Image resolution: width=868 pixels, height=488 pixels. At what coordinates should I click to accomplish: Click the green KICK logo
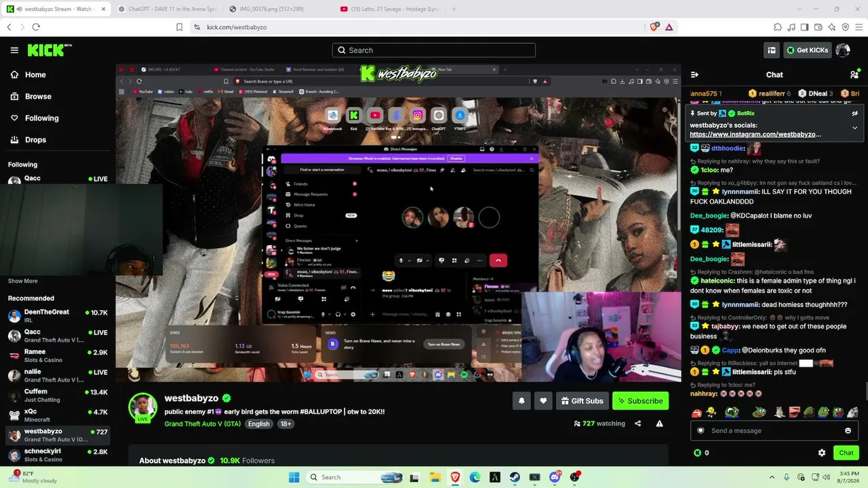pos(50,50)
